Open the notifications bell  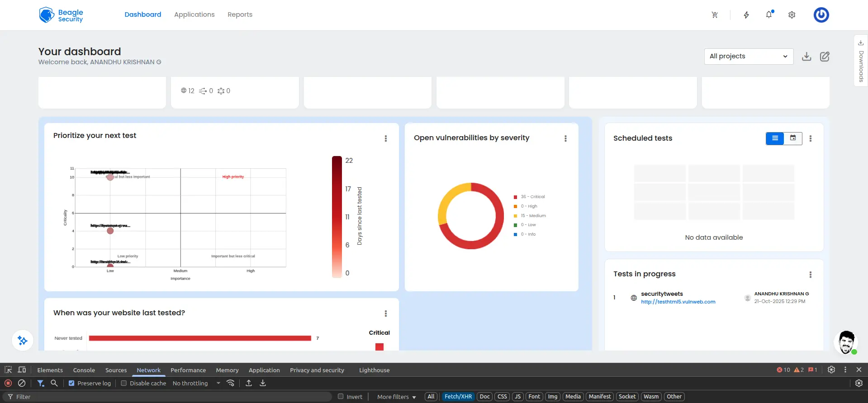pos(769,15)
